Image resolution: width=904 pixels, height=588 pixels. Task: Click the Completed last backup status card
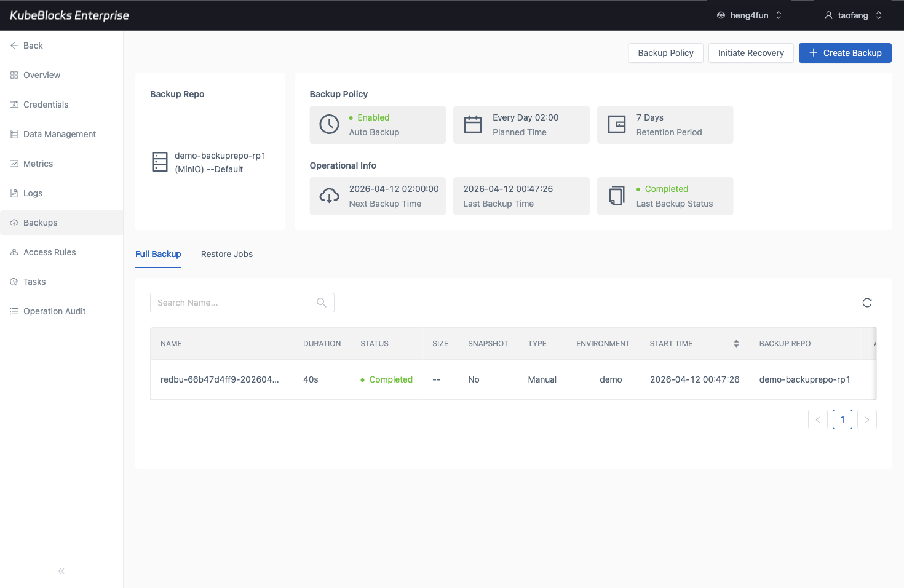click(665, 196)
